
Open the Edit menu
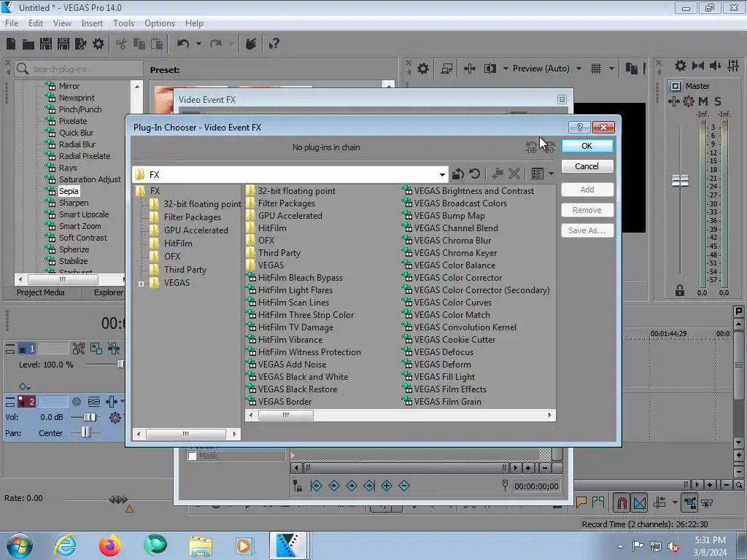pos(35,23)
